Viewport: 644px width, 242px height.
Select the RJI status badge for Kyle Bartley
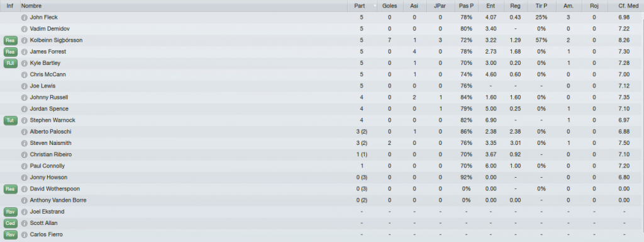point(10,64)
